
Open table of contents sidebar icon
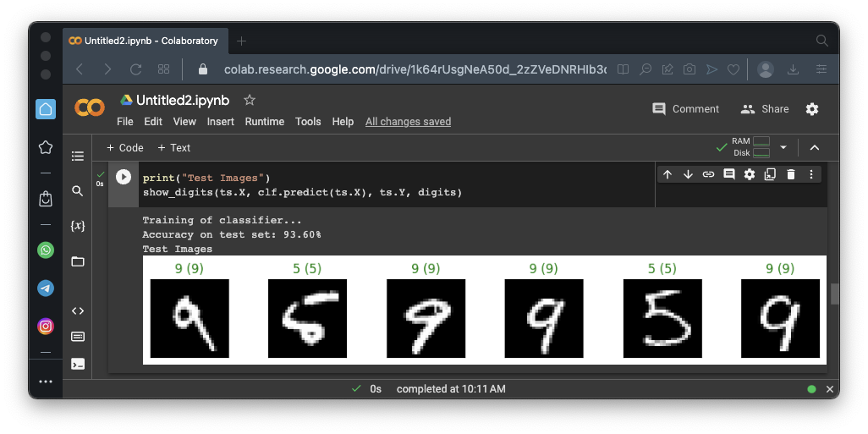pyautogui.click(x=78, y=157)
